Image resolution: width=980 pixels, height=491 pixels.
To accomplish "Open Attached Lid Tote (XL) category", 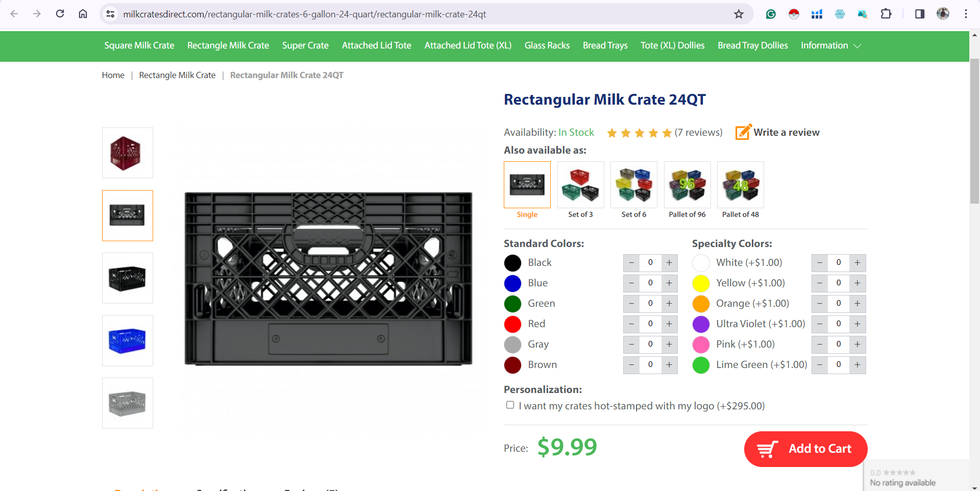I will pos(468,45).
